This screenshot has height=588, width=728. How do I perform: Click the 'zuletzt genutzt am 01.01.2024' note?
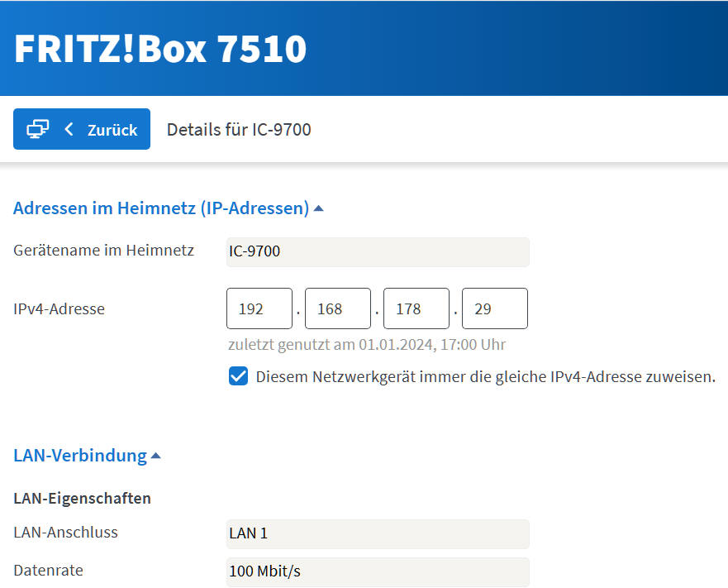click(367, 344)
